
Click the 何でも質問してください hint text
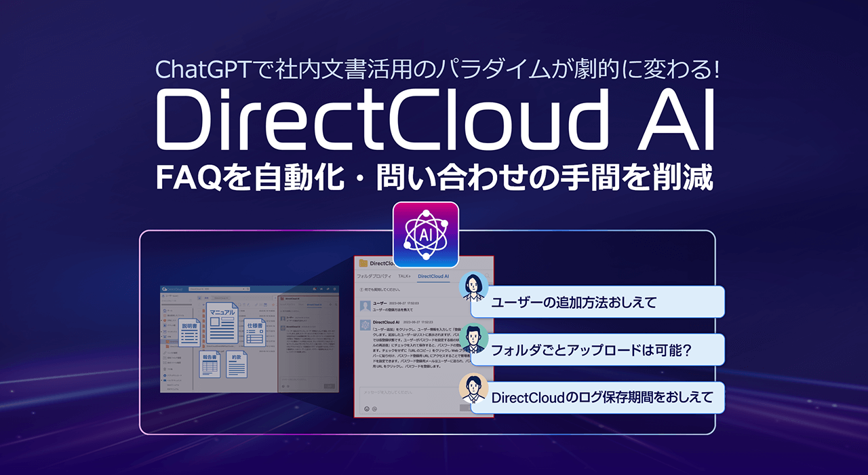[381, 289]
